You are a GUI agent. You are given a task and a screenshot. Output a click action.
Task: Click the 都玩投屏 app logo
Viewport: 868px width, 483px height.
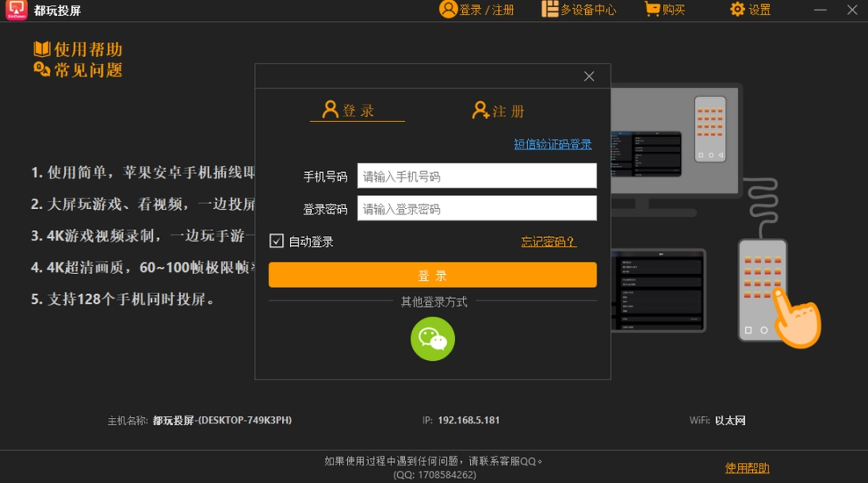(x=15, y=10)
